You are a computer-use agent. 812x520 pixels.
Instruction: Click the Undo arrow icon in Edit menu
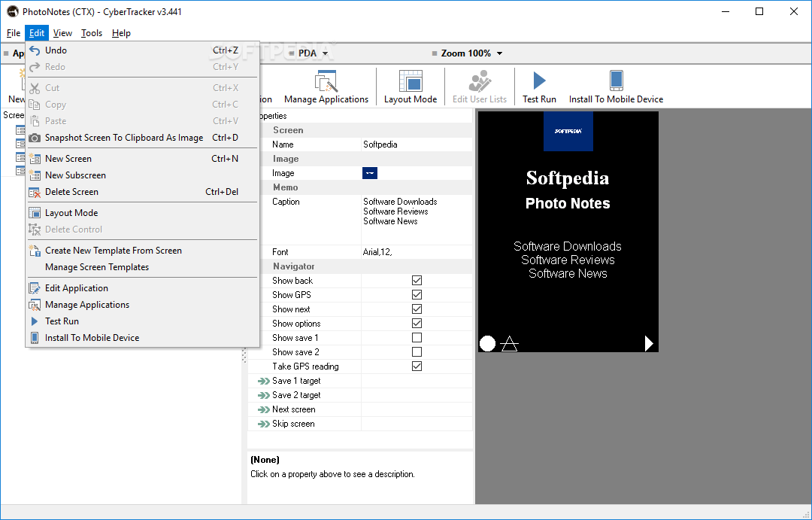[35, 50]
